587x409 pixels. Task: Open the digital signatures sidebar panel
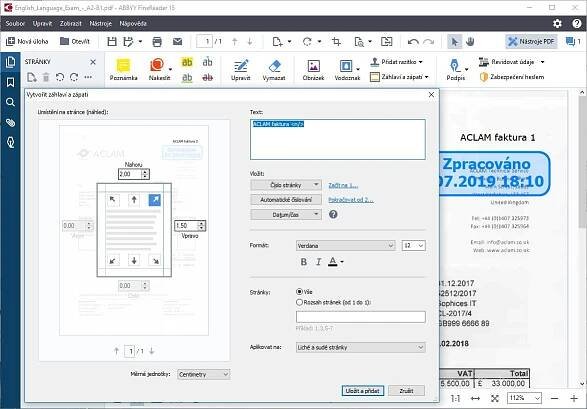pos(10,143)
